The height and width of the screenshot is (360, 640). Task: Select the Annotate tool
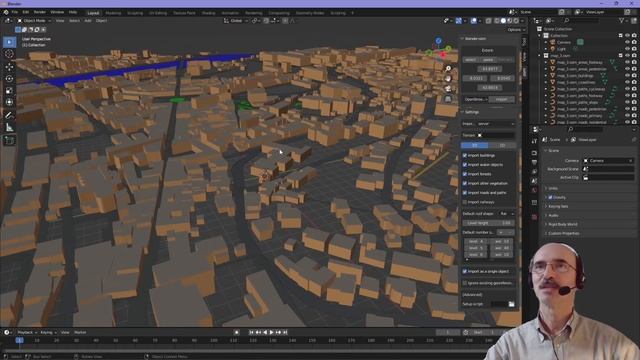pyautogui.click(x=9, y=115)
